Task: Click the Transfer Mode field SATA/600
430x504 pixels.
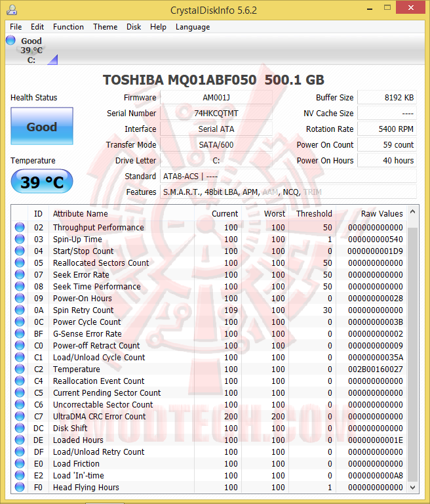Action: point(216,144)
